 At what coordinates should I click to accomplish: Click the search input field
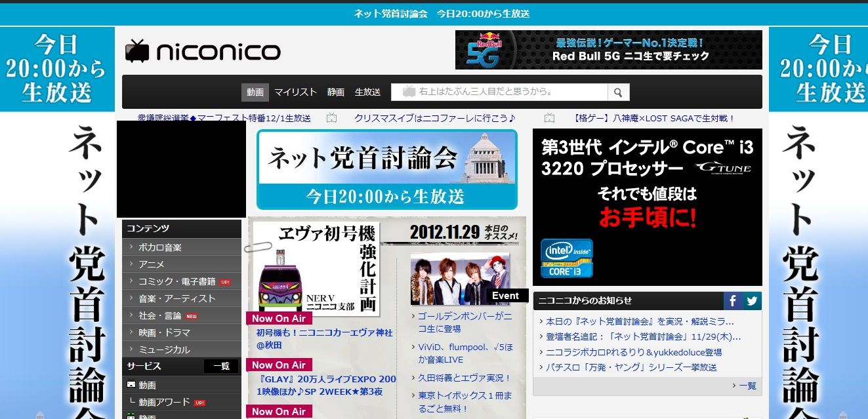pos(499,92)
